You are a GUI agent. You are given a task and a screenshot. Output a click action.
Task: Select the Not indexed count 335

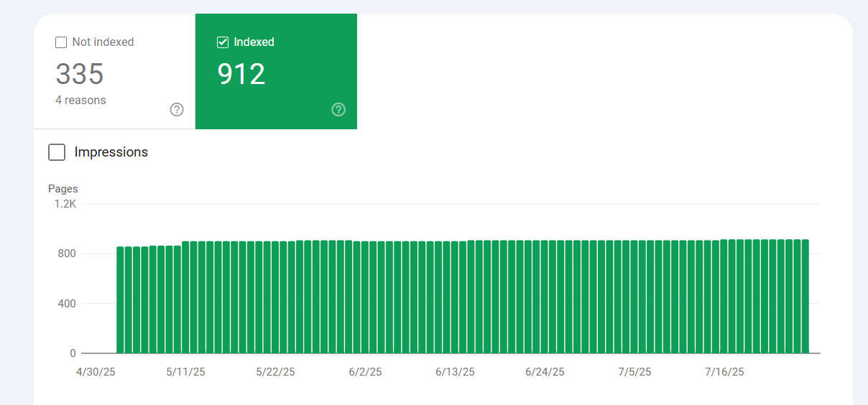pyautogui.click(x=80, y=74)
